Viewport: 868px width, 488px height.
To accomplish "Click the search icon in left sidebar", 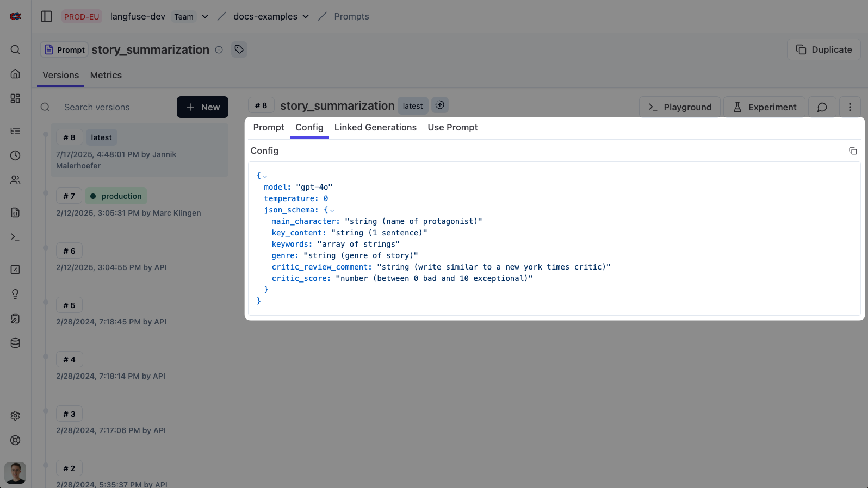I will [x=15, y=49].
